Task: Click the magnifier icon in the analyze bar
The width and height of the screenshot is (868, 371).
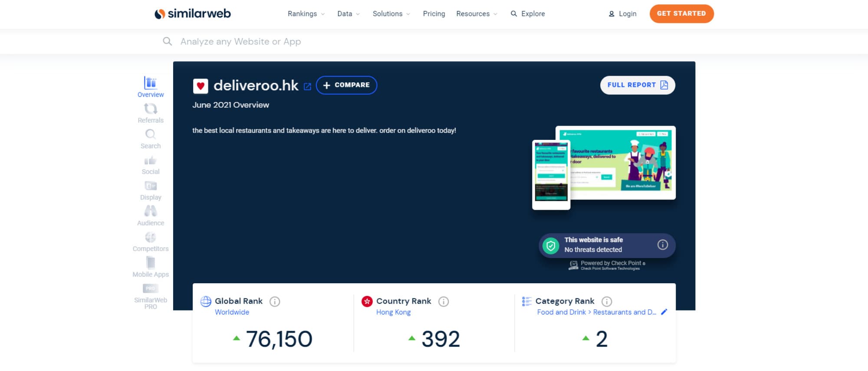Action: tap(167, 41)
